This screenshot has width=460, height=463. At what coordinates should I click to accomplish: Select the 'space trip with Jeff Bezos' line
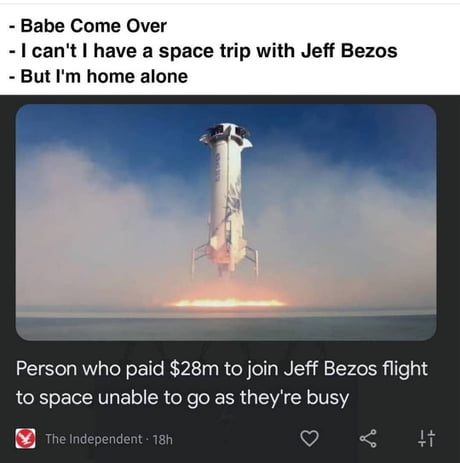203,51
